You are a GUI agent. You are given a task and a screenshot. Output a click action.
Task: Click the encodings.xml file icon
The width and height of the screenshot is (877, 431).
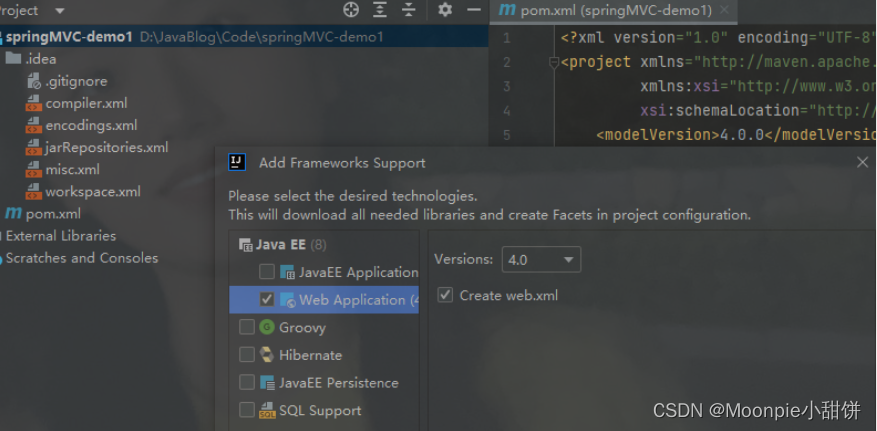(x=34, y=125)
